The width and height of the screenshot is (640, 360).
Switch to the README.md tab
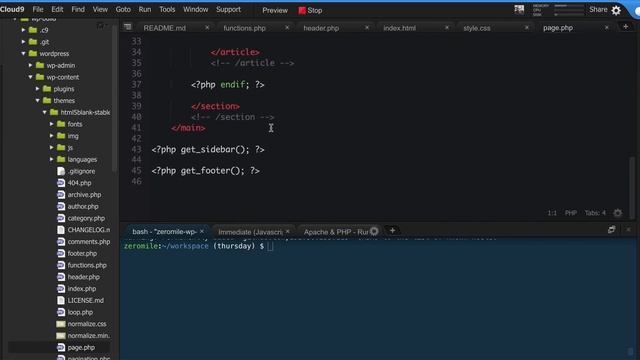point(164,28)
